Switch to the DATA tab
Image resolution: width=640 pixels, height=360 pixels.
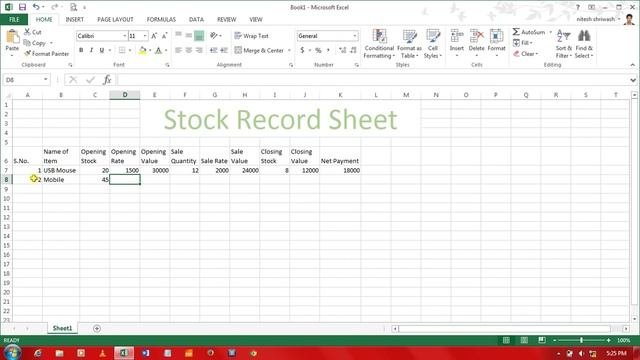pos(196,20)
